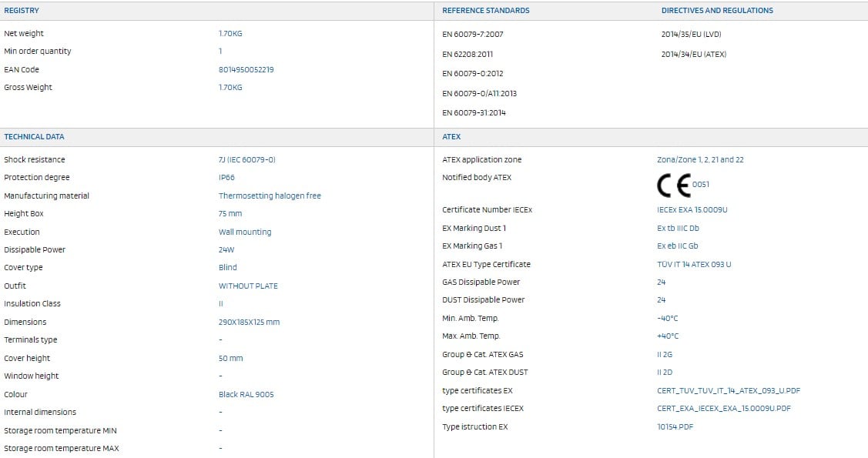The height and width of the screenshot is (458, 868).
Task: Click the EAN code value 8014950052219
Action: click(246, 70)
